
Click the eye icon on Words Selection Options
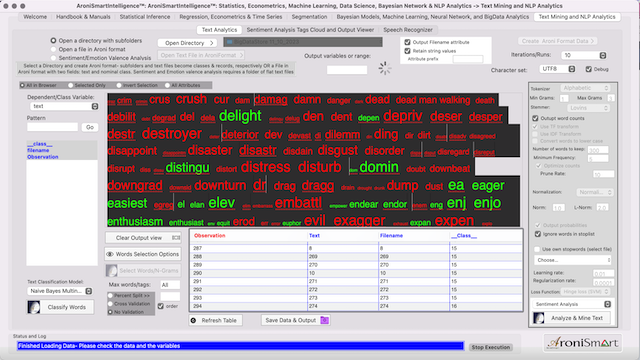[x=110, y=254]
